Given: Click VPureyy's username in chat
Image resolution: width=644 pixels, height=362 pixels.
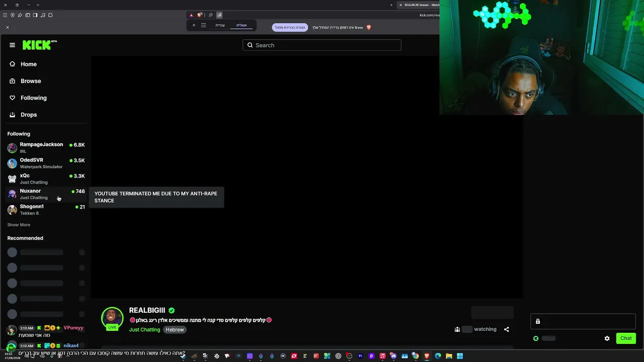Looking at the screenshot, I should (73, 328).
